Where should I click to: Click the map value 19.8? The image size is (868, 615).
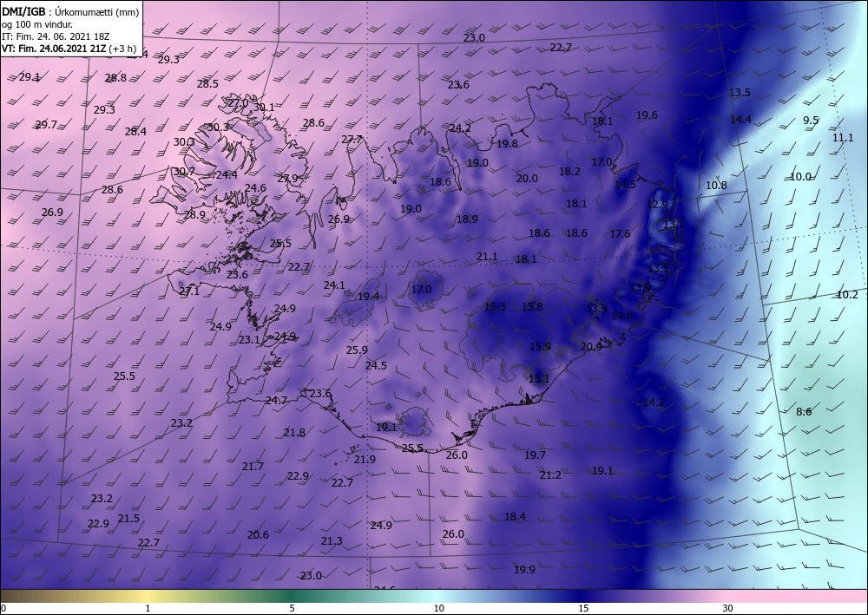point(507,144)
